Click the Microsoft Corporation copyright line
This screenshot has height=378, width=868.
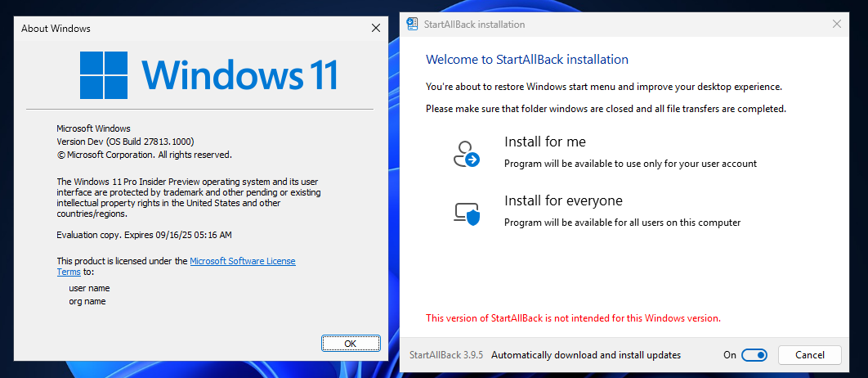click(x=145, y=155)
